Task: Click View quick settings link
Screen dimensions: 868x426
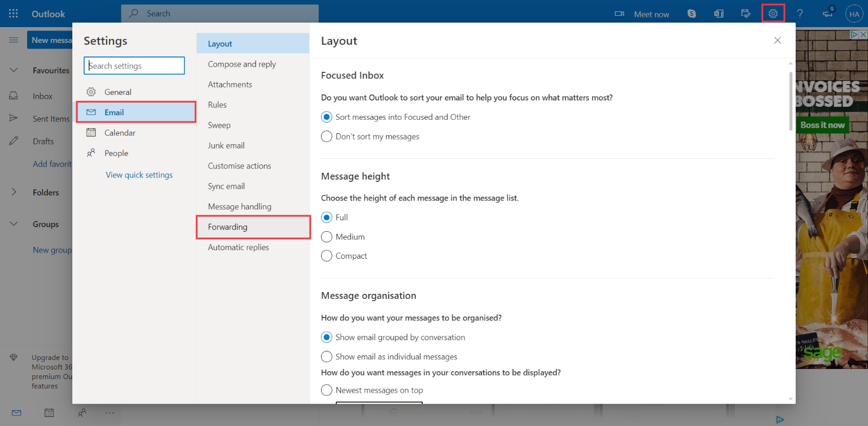Action: pos(139,175)
